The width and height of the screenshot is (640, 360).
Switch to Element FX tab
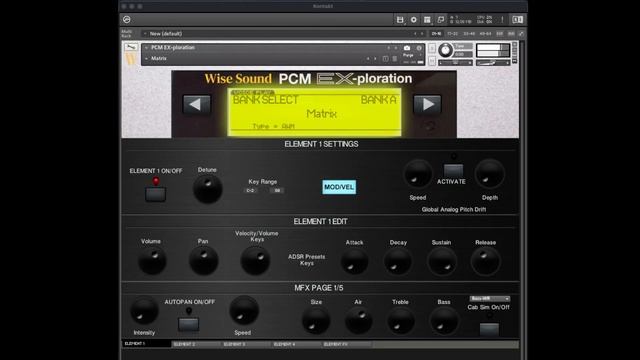click(x=347, y=344)
